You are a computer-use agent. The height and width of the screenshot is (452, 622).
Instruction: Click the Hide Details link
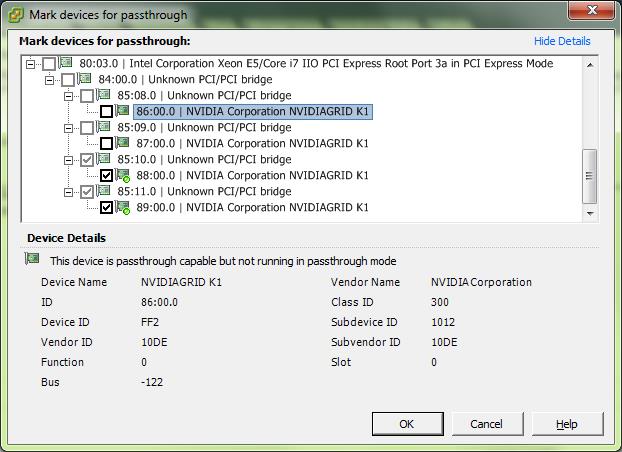point(562,41)
